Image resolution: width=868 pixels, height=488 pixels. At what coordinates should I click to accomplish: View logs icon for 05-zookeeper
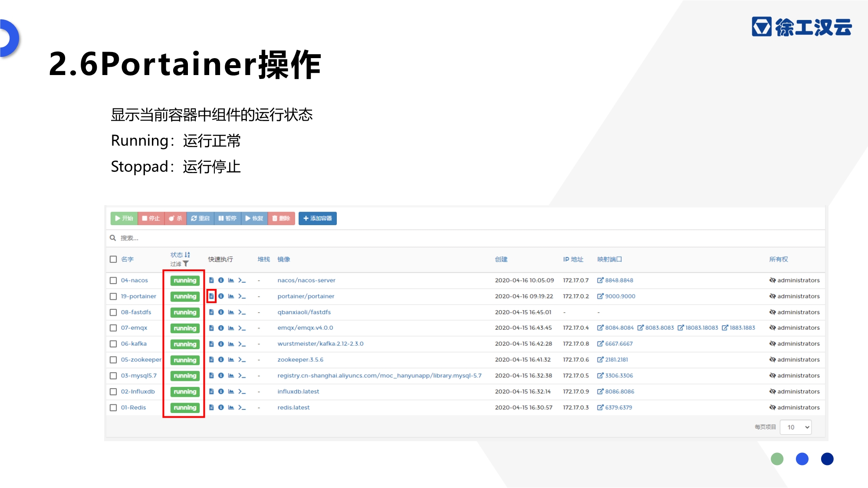pyautogui.click(x=211, y=360)
